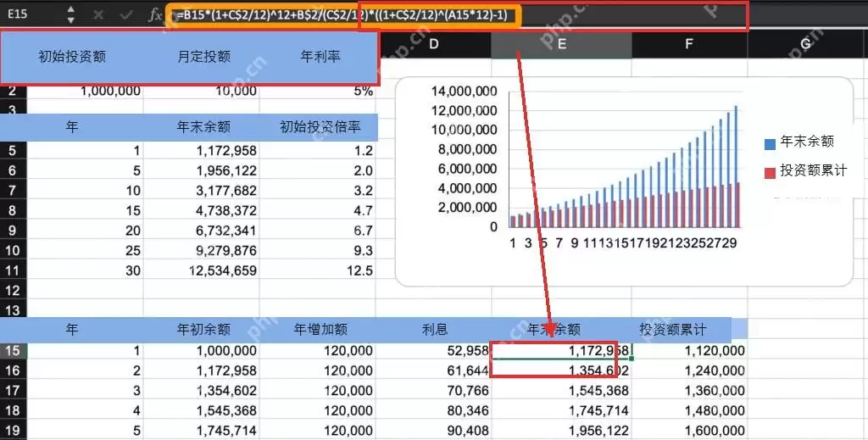Select the 4.7 multiplier cell
Viewport: 868px width, 440px height.
pyautogui.click(x=318, y=210)
